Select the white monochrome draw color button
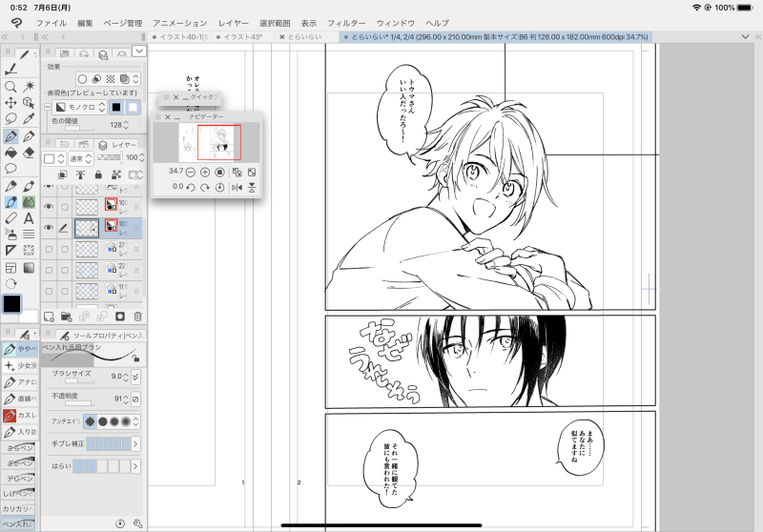The width and height of the screenshot is (763, 532). pos(134,107)
